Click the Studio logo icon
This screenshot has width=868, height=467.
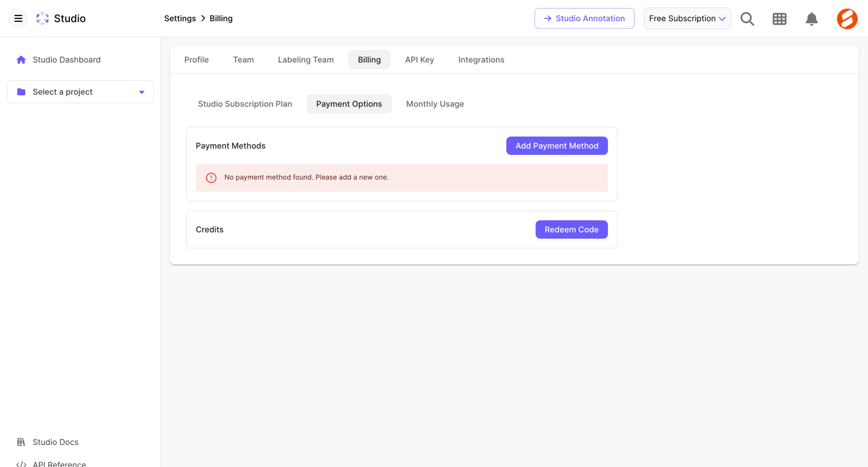[x=42, y=18]
